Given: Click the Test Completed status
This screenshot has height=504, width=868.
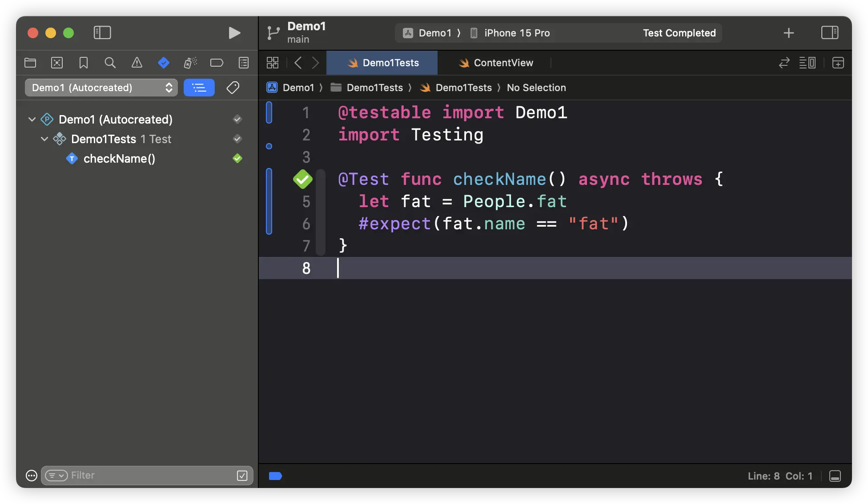Looking at the screenshot, I should coord(679,33).
